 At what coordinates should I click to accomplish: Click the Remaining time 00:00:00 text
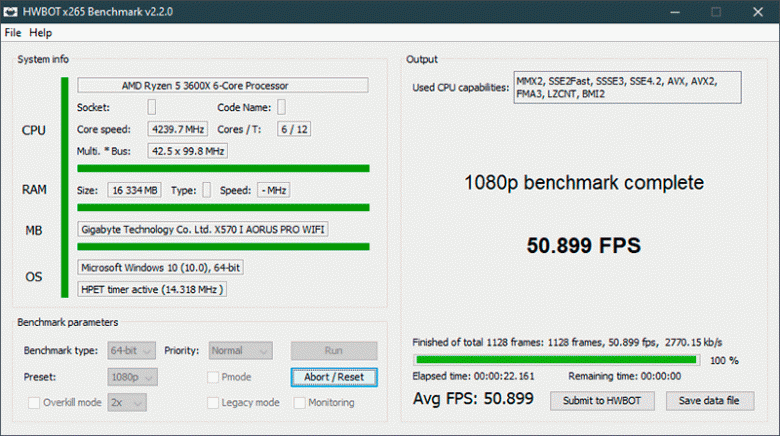coord(625,376)
